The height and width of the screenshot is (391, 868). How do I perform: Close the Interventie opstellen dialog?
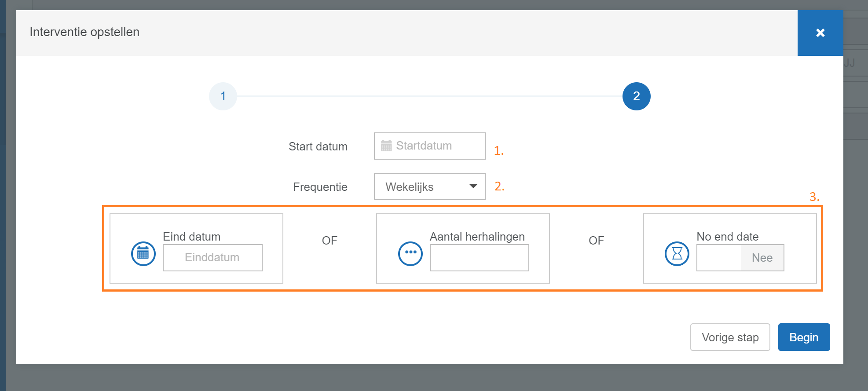(820, 33)
